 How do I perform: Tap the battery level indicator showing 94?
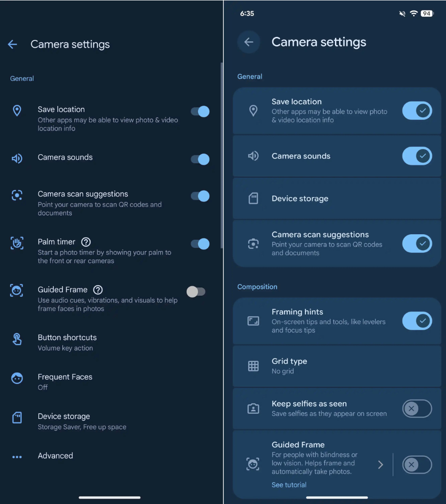click(x=427, y=14)
